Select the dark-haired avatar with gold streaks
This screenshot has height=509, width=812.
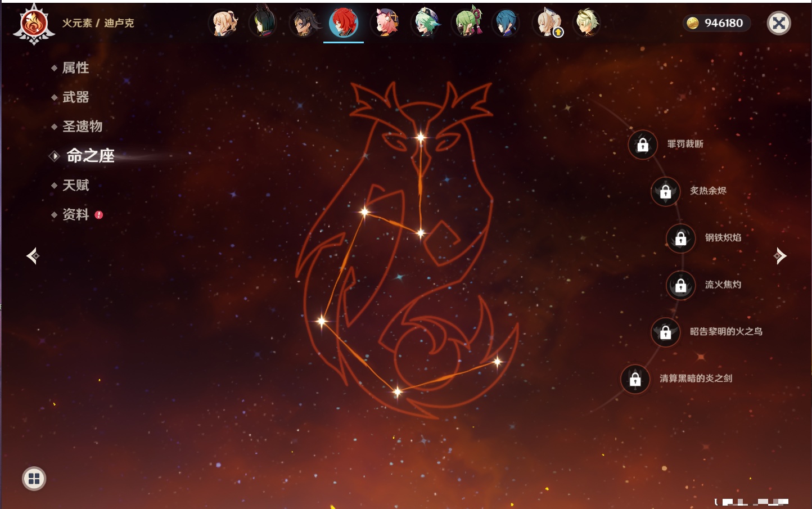tap(304, 23)
